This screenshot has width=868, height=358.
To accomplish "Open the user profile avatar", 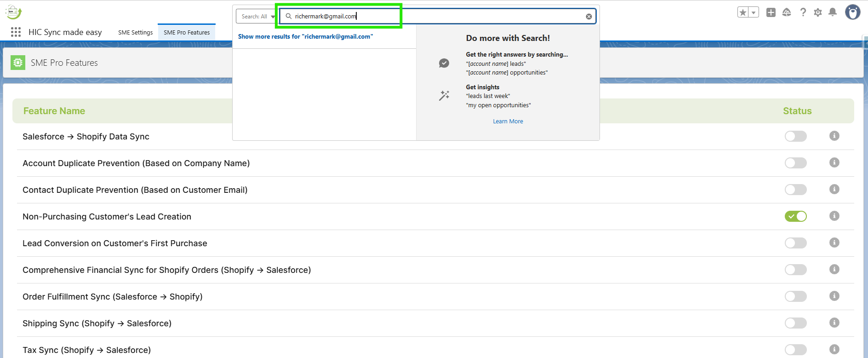I will (853, 12).
